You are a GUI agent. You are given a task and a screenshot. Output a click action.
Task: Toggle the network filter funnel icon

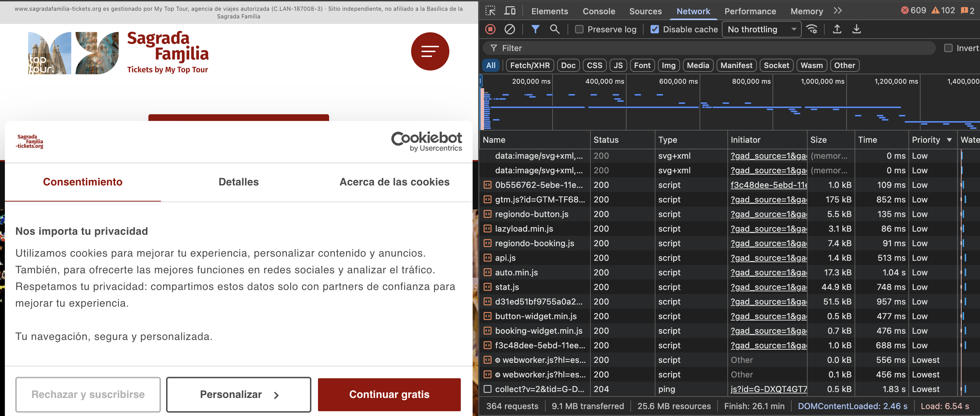(x=535, y=29)
